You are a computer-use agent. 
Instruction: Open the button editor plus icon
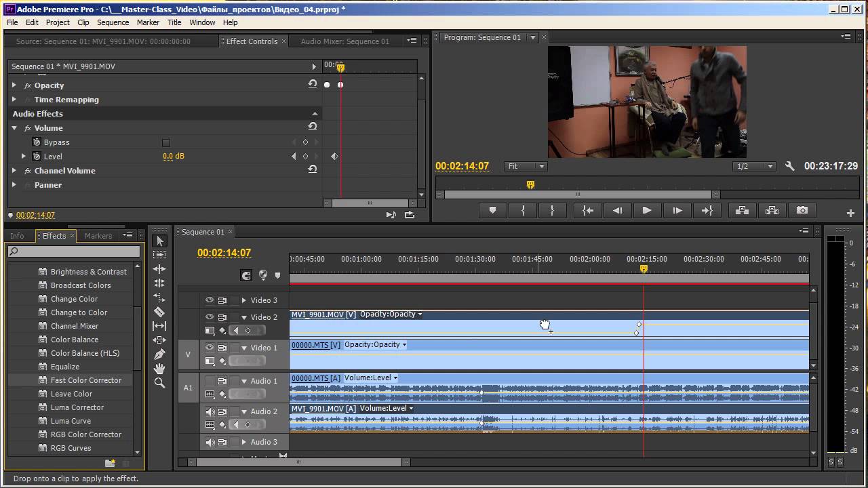click(850, 213)
